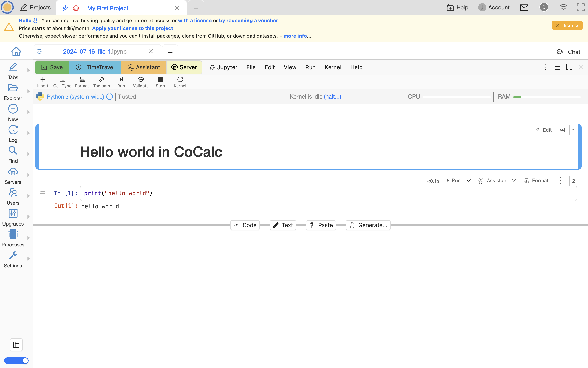The width and height of the screenshot is (588, 368).
Task: Expand the New flyout arrow
Action: (28, 112)
